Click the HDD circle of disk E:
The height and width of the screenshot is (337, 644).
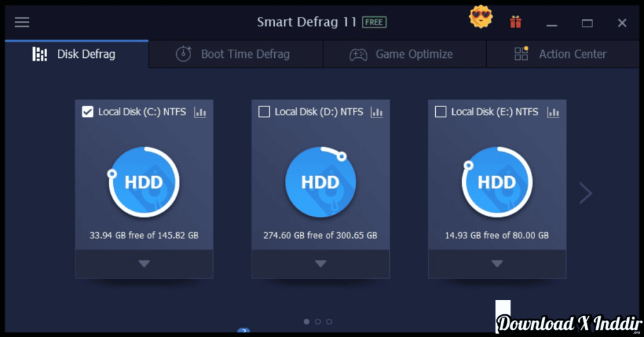[x=497, y=182]
